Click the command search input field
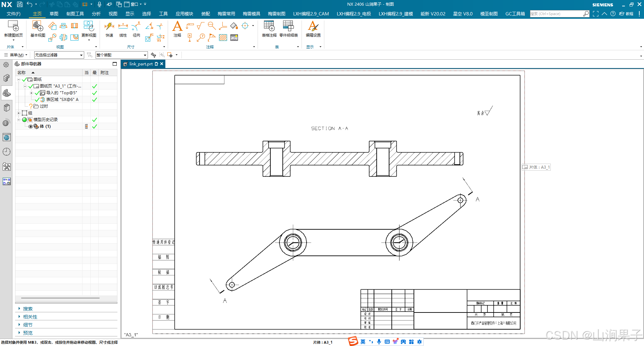 pyautogui.click(x=557, y=14)
